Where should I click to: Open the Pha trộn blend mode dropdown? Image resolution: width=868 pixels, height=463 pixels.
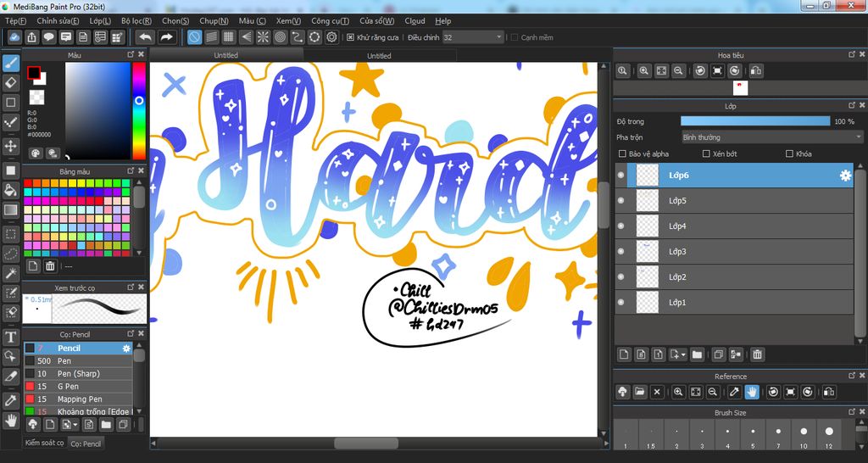click(x=771, y=137)
